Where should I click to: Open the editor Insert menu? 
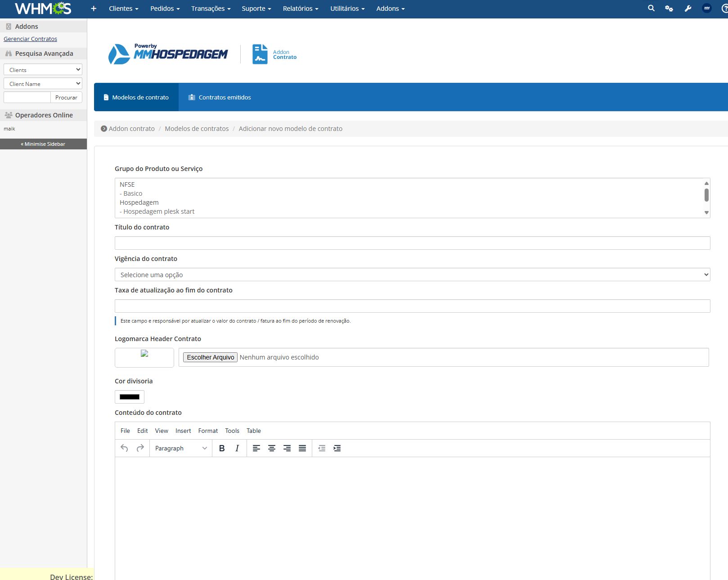(x=183, y=431)
